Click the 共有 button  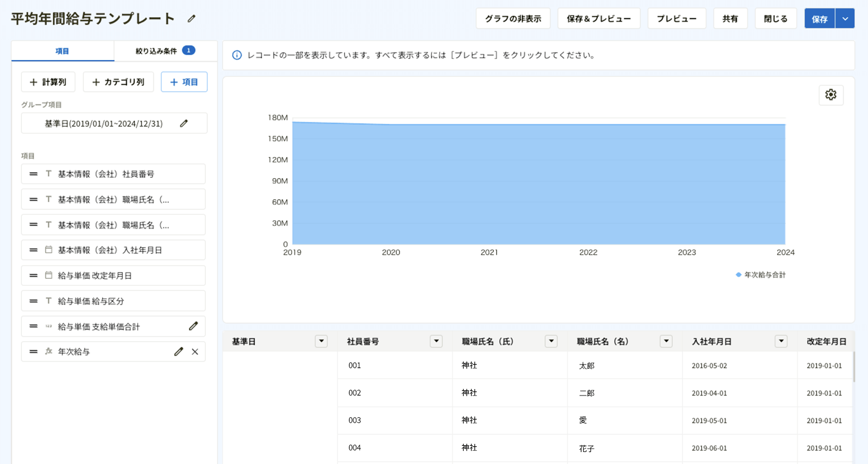pos(730,19)
